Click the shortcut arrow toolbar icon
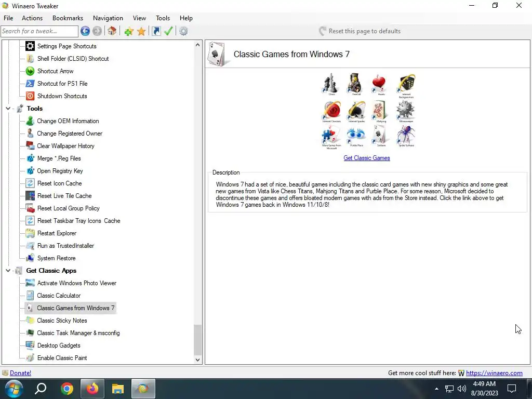The width and height of the screenshot is (532, 399). 156,31
